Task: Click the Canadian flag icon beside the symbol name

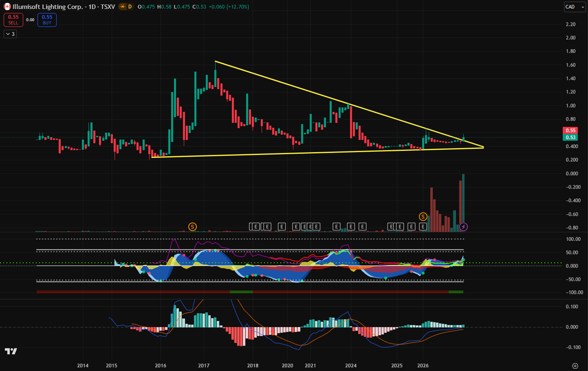Action: tap(7, 7)
